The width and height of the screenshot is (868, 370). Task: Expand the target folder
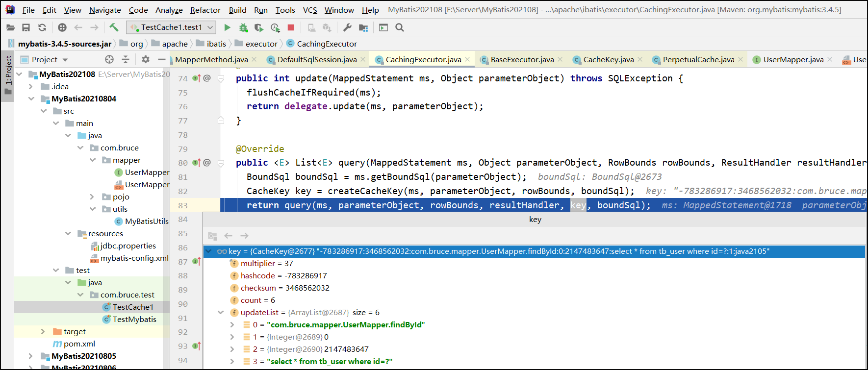coord(43,331)
